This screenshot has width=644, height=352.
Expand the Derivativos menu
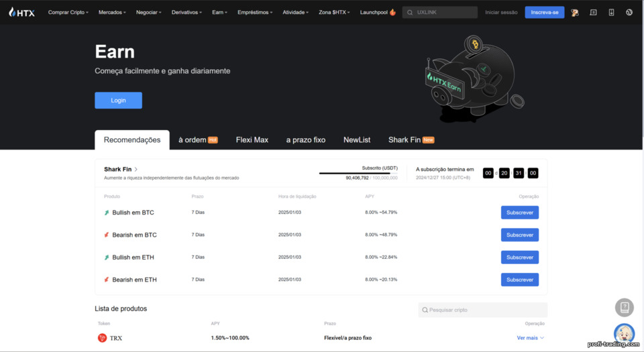click(186, 12)
